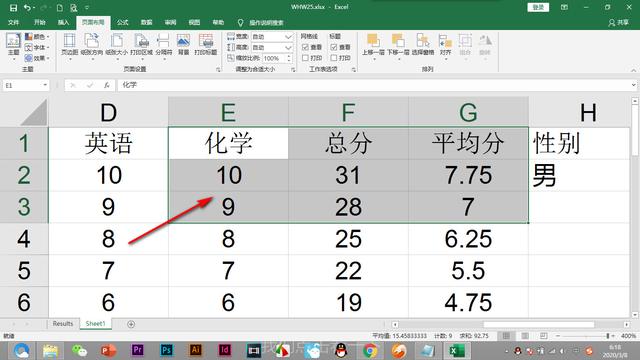Viewport: 640px width, 360px height.
Task: Click the Print Preview icon in the quick access toolbar
Action: point(73,7)
